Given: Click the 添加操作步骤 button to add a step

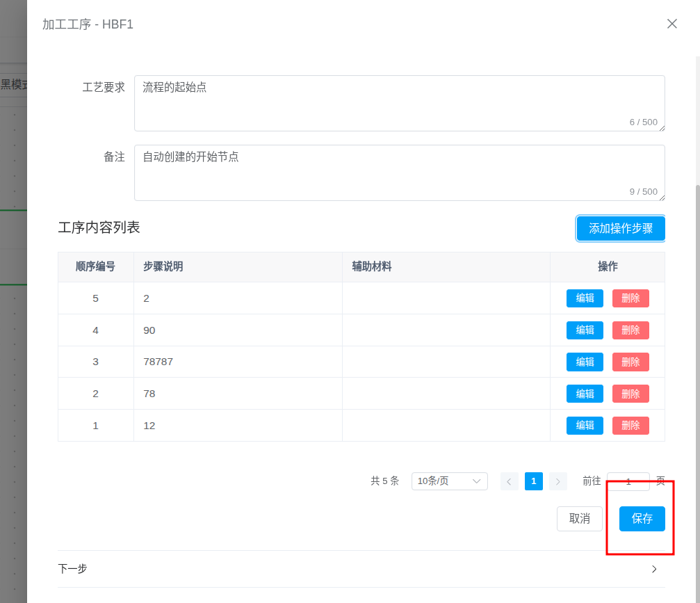Looking at the screenshot, I should [x=620, y=228].
